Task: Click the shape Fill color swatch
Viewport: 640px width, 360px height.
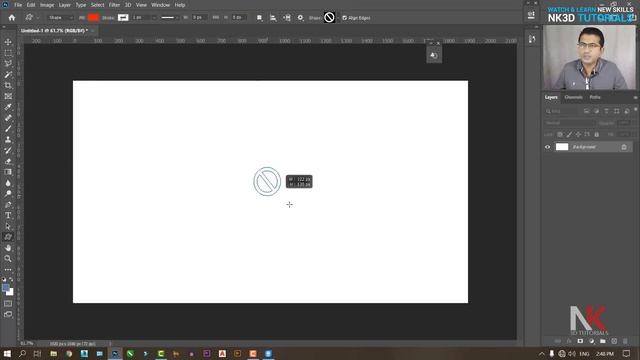Action: pos(93,18)
